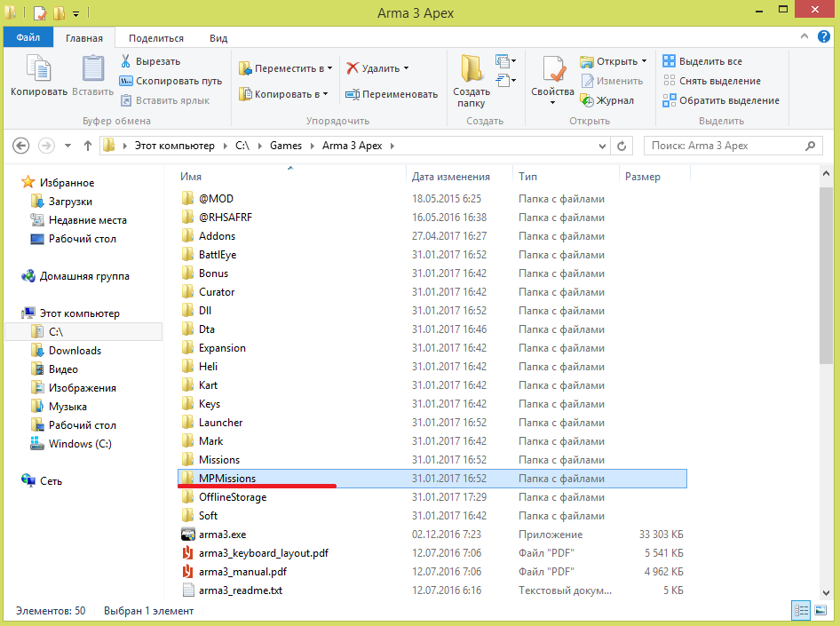Select Сеть in navigation pane
840x626 pixels.
tap(51, 481)
